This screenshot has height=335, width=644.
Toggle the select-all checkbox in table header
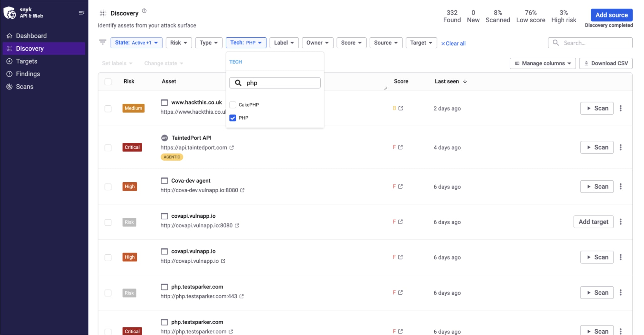[x=108, y=82]
